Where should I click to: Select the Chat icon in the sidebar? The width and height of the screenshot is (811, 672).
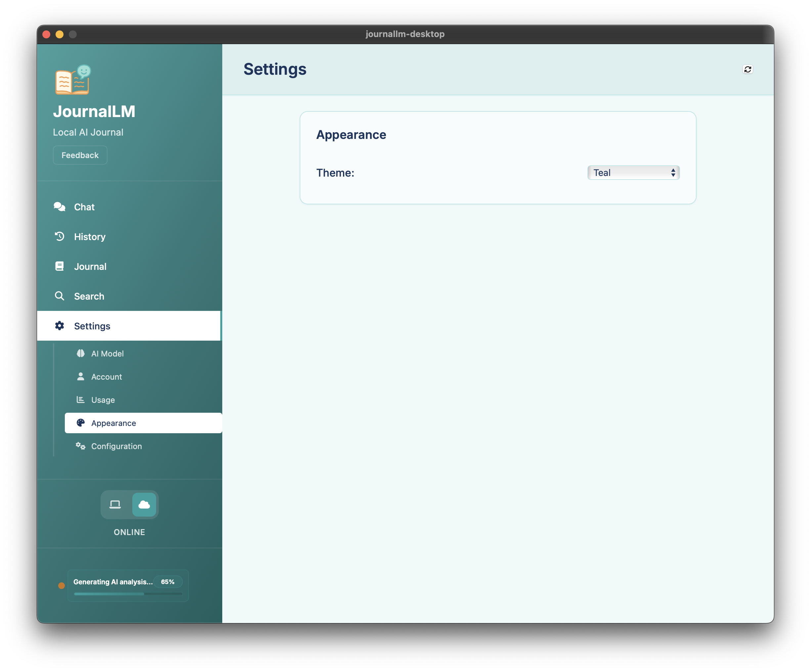[60, 207]
